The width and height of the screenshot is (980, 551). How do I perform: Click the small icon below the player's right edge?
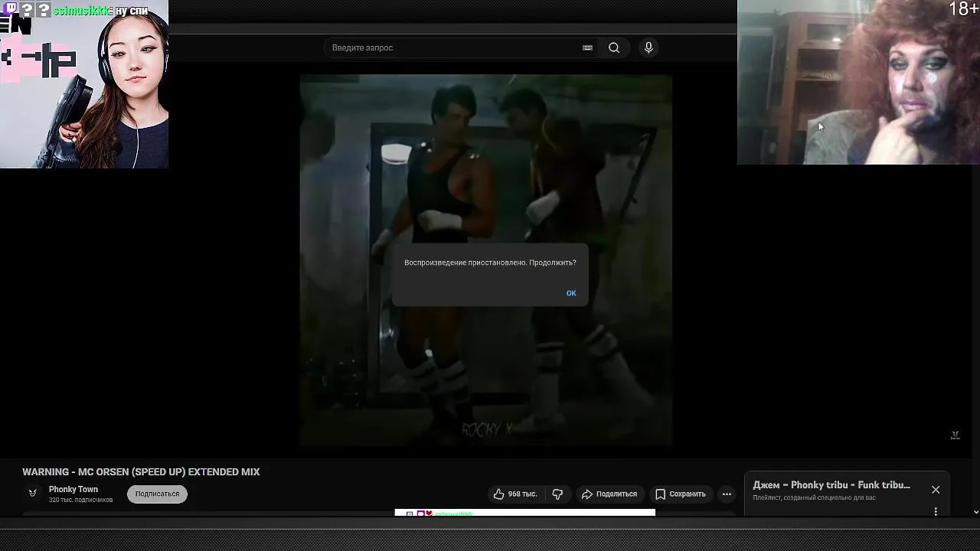[955, 435]
